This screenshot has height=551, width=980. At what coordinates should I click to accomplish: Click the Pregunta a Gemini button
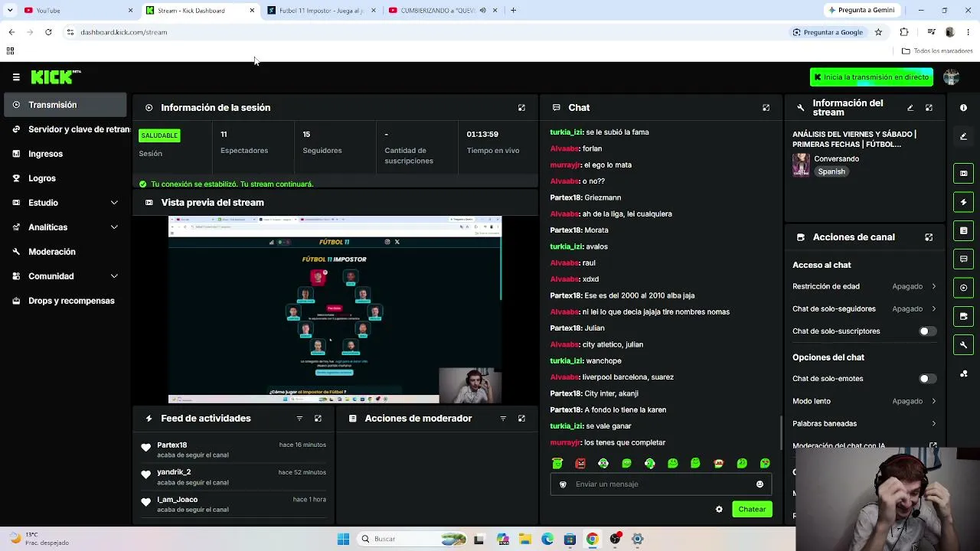coord(861,11)
